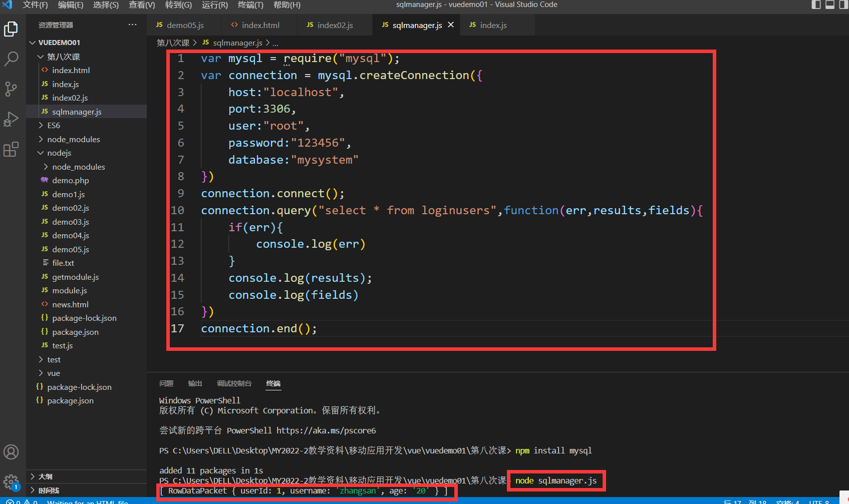Open the Source Control view

(x=11, y=89)
